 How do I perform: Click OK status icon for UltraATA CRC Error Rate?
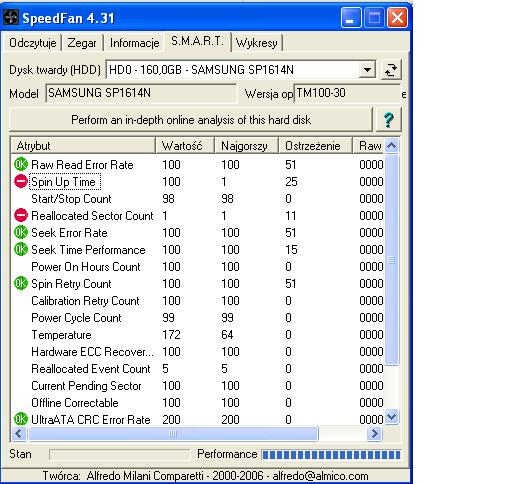pyautogui.click(x=21, y=419)
